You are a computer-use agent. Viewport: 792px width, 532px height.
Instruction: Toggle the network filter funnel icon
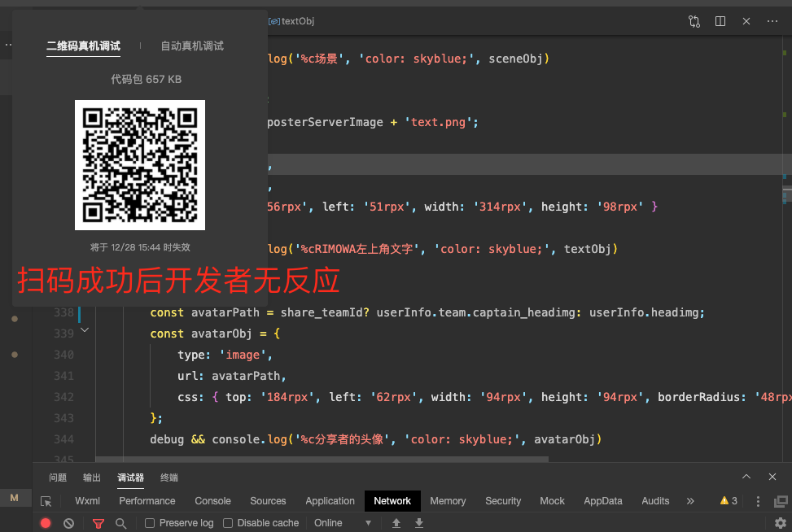click(98, 524)
